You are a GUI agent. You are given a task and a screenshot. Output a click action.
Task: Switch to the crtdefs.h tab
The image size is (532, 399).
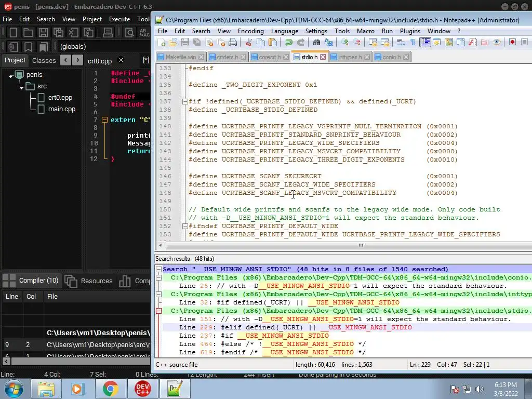pyautogui.click(x=227, y=57)
